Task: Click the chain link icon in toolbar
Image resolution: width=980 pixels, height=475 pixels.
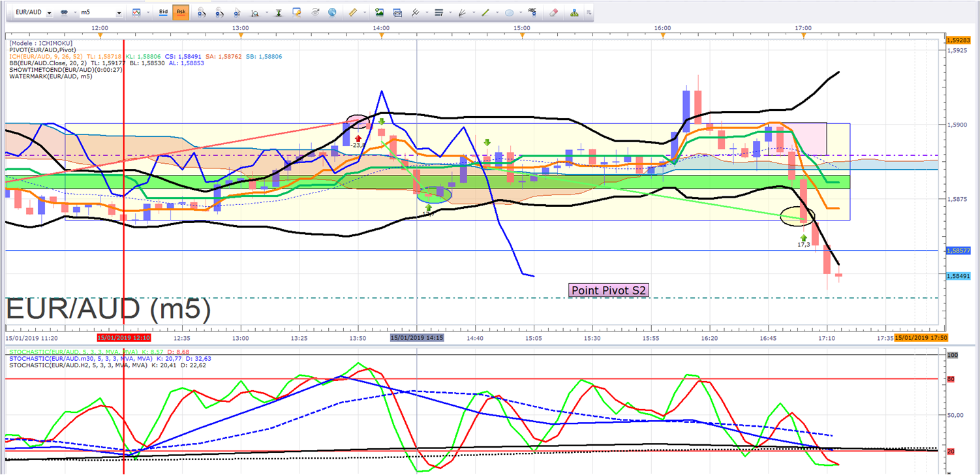Action: pyautogui.click(x=64, y=12)
